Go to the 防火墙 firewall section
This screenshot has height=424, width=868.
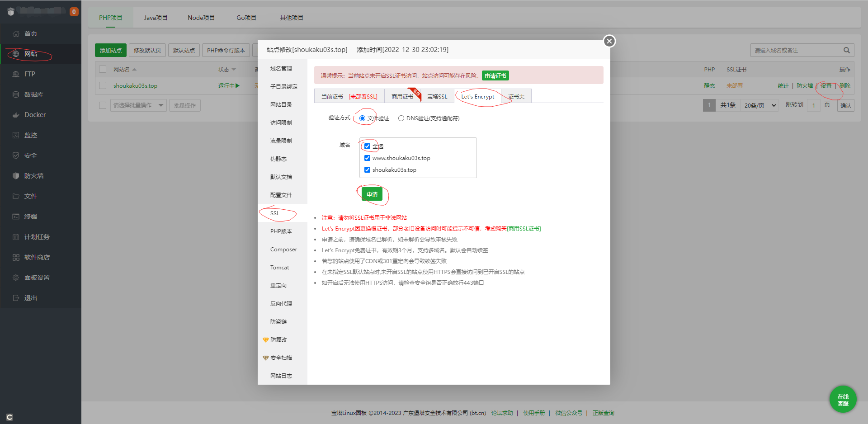tap(33, 175)
